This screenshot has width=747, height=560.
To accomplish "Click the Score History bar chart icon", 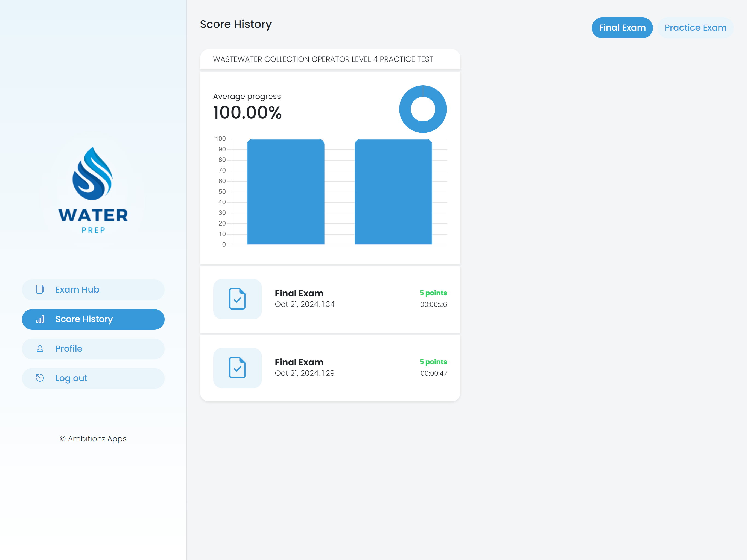I will pyautogui.click(x=40, y=319).
